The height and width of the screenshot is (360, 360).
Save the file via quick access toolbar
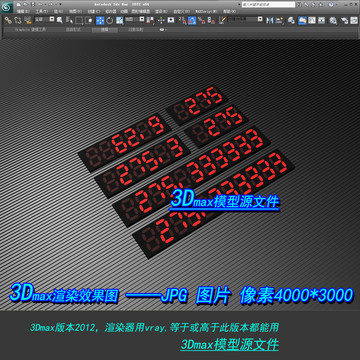pyautogui.click(x=33, y=4)
